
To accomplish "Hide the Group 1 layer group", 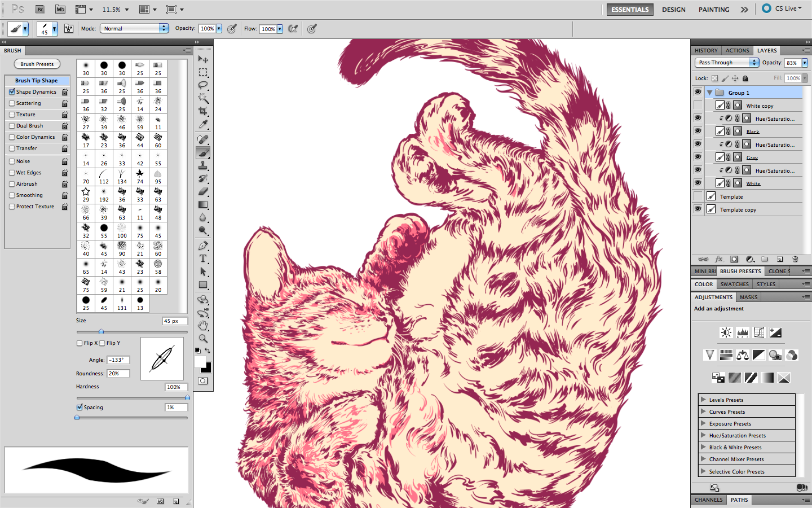I will click(x=698, y=92).
